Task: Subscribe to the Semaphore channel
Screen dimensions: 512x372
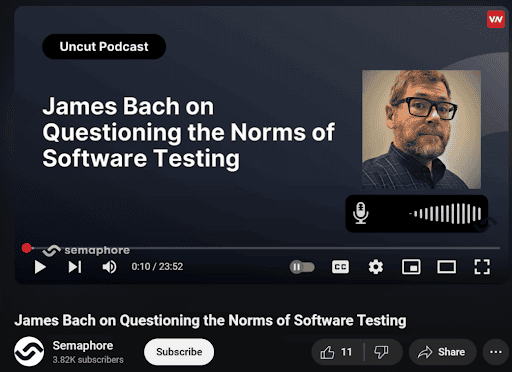Action: click(179, 352)
